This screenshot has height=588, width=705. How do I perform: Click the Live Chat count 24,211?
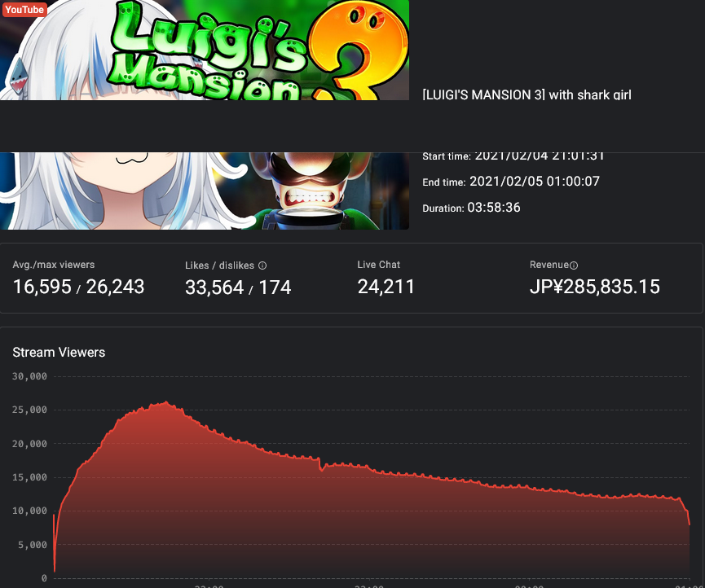click(x=386, y=287)
